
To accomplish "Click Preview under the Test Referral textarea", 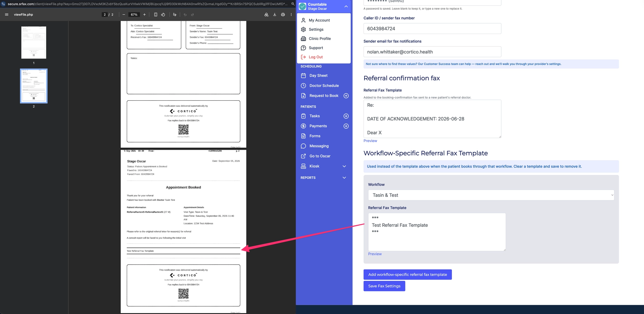I will pyautogui.click(x=375, y=254).
